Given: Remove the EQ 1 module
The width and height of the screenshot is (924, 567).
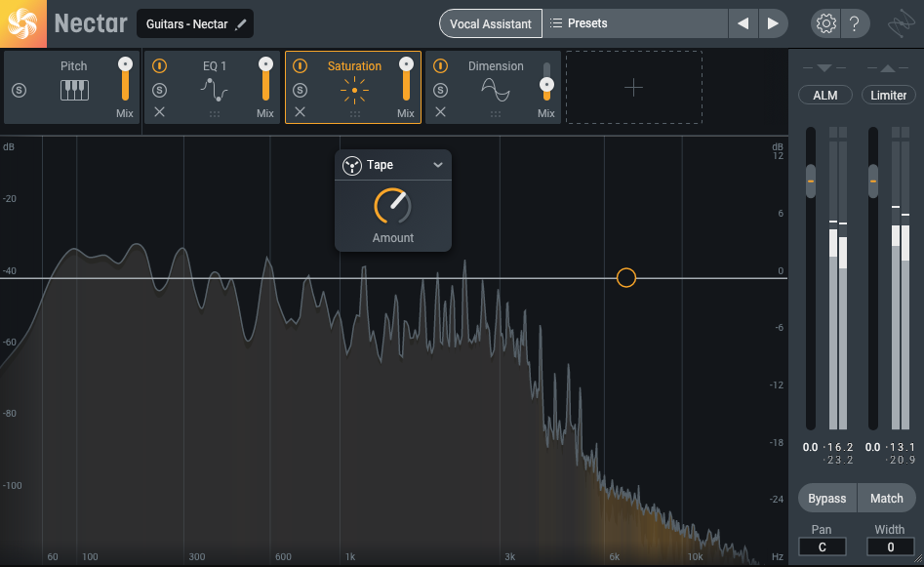Looking at the screenshot, I should pos(159,112).
